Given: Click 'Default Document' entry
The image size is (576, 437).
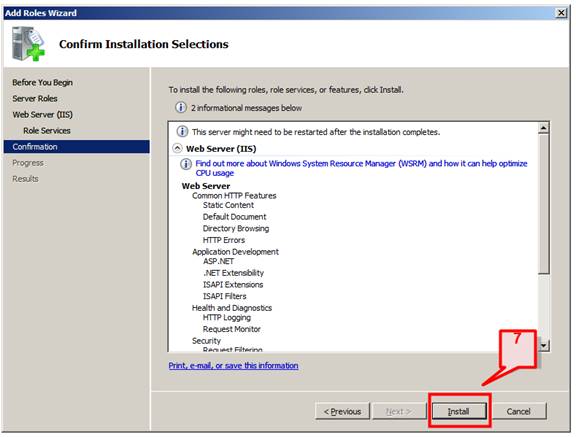Looking at the screenshot, I should (x=234, y=217).
